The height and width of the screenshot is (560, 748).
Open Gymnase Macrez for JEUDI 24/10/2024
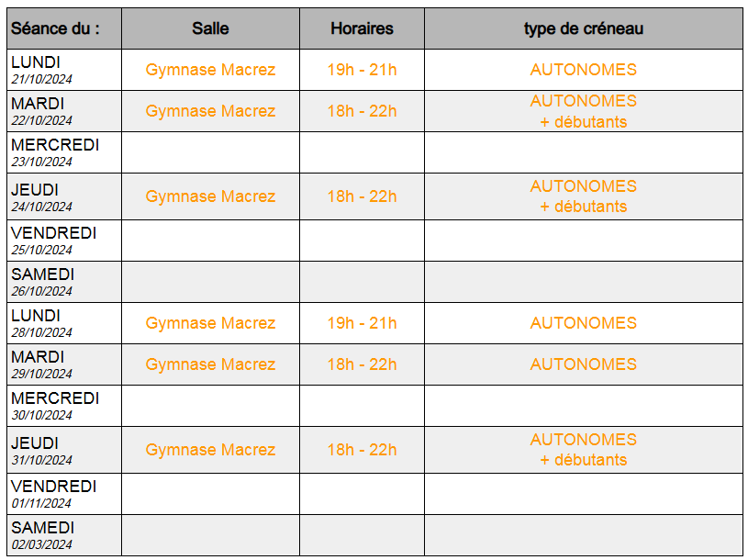[x=210, y=196]
